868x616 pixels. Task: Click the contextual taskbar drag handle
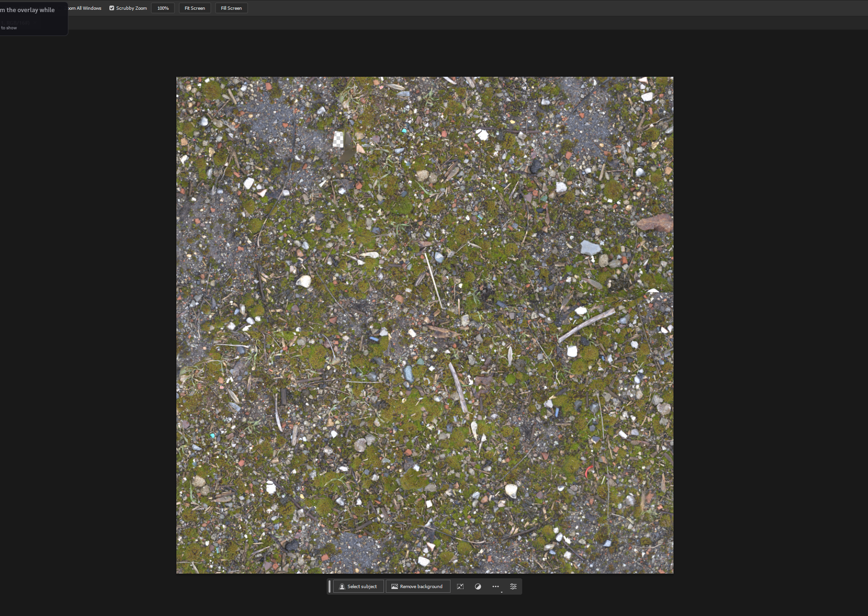coord(330,586)
